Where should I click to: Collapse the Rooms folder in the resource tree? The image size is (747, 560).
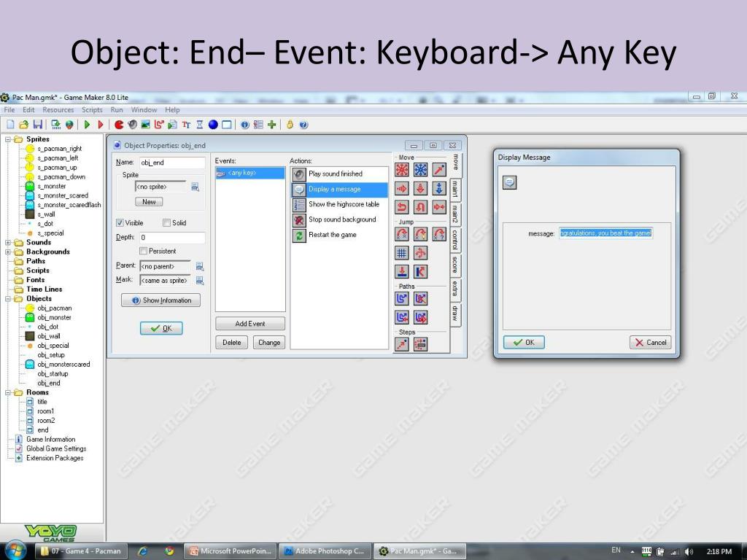(x=8, y=393)
